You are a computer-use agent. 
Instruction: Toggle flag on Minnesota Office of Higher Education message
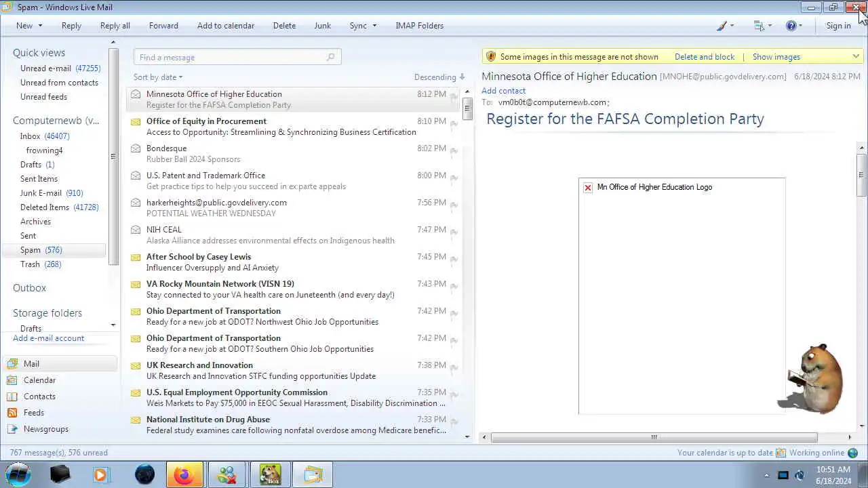click(454, 96)
